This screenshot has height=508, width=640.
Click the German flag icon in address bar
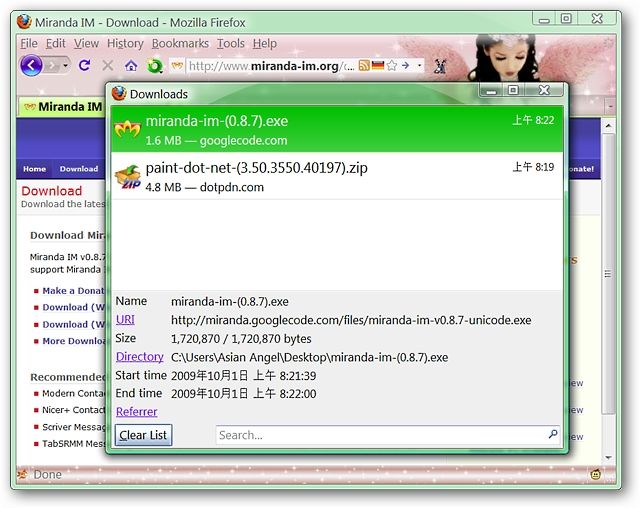[378, 65]
